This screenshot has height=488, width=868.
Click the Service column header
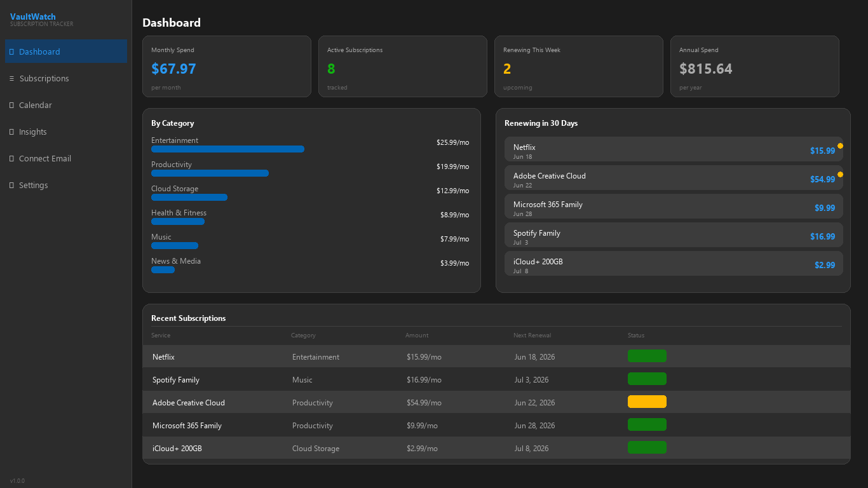[161, 335]
